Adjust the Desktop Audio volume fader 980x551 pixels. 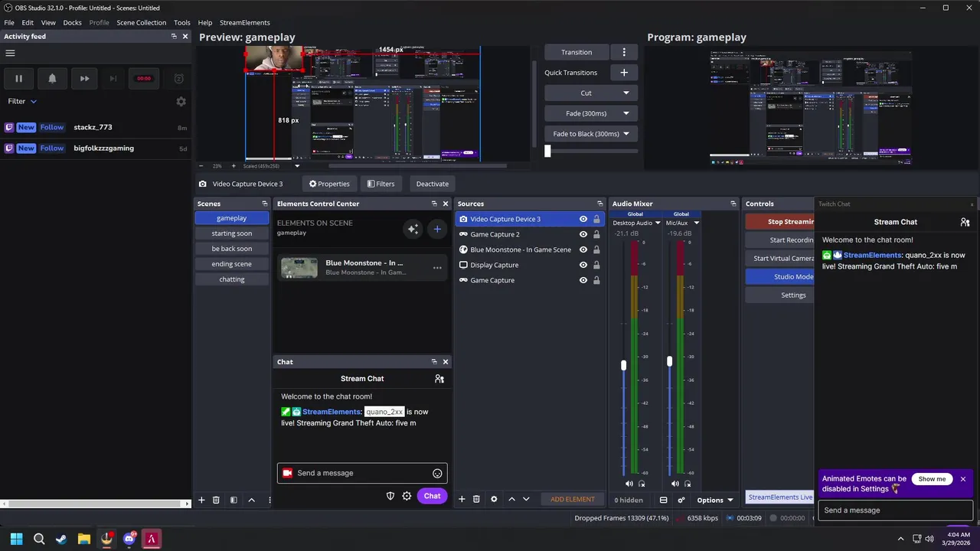tap(623, 365)
